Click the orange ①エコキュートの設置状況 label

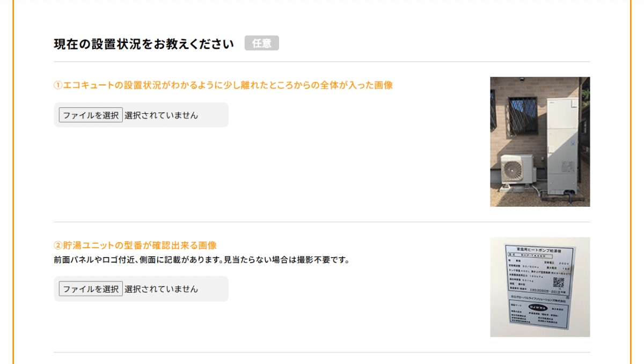point(223,85)
